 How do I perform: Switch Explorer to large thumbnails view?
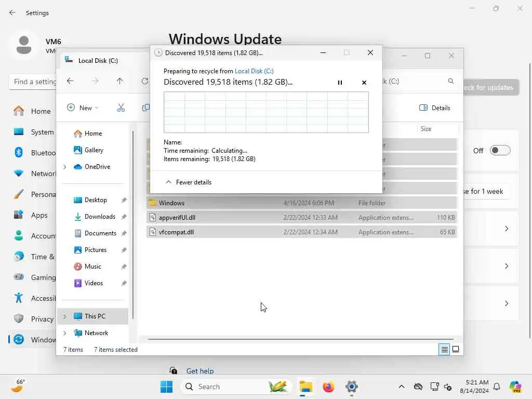(x=456, y=349)
